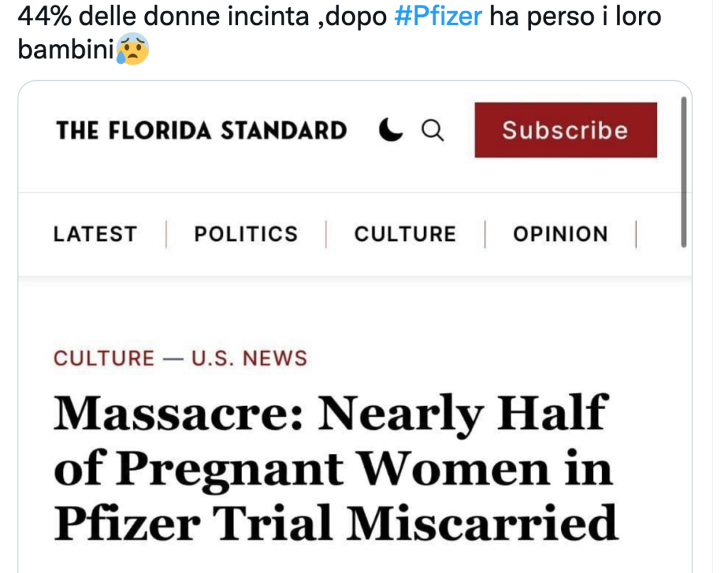The width and height of the screenshot is (728, 573).
Task: Open the POLITICS section
Action: 245,233
